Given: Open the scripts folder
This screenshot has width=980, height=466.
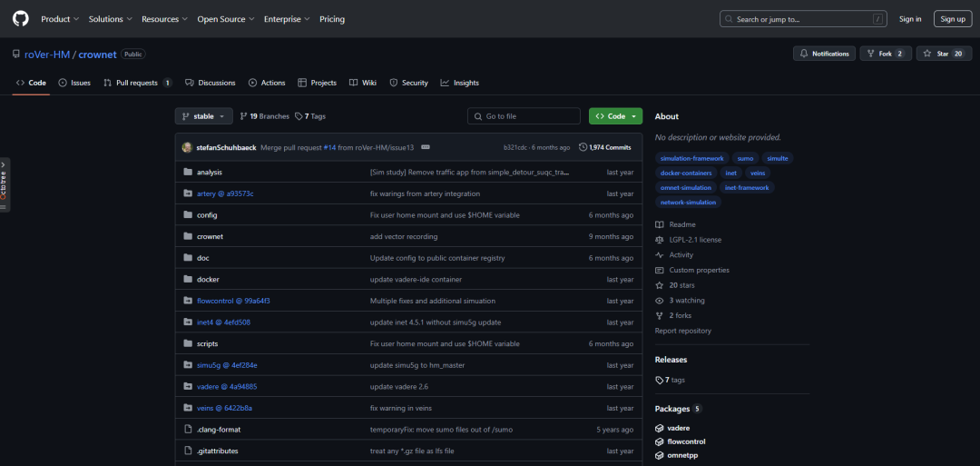Looking at the screenshot, I should 208,343.
